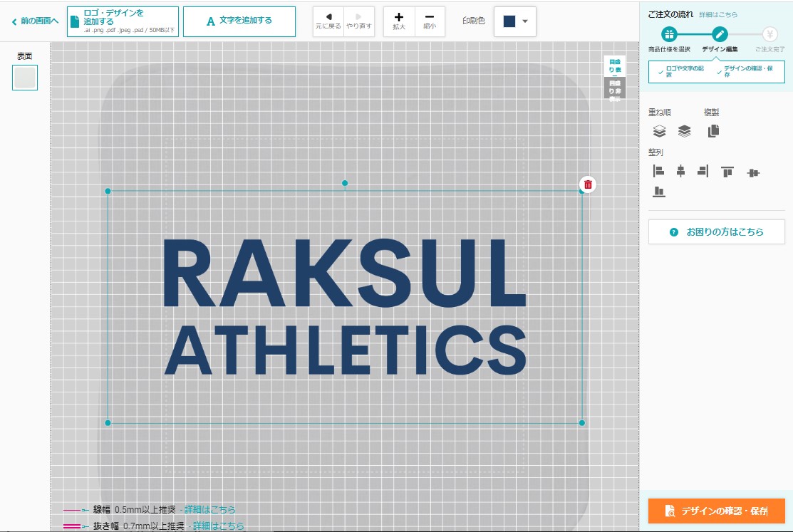Viewport: 793px width, 532px height.
Task: Click the ロゴ・デザインを追加する upload button
Action: [123, 22]
